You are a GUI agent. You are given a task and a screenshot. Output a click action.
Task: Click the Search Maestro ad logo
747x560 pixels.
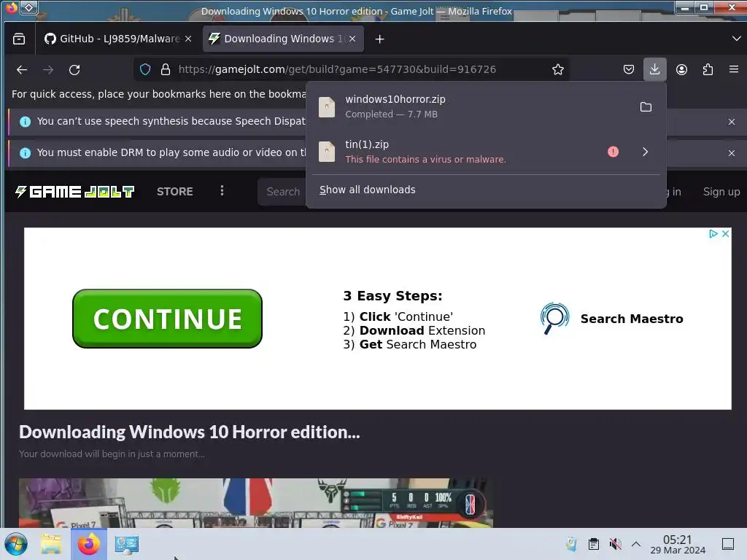tap(554, 319)
